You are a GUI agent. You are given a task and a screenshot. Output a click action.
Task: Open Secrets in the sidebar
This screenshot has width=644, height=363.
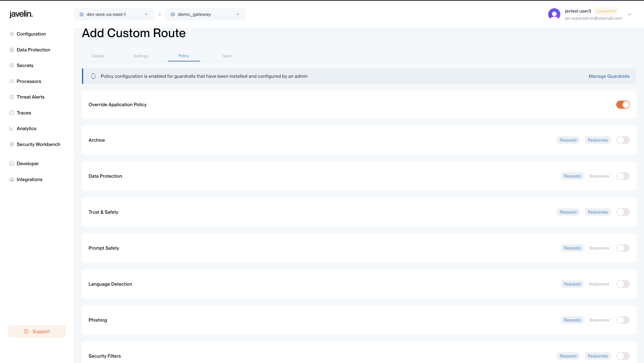[25, 65]
